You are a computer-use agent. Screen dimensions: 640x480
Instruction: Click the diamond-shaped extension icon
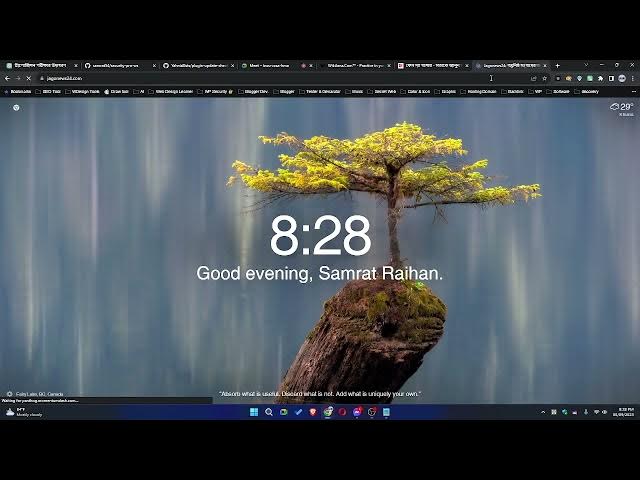579,78
